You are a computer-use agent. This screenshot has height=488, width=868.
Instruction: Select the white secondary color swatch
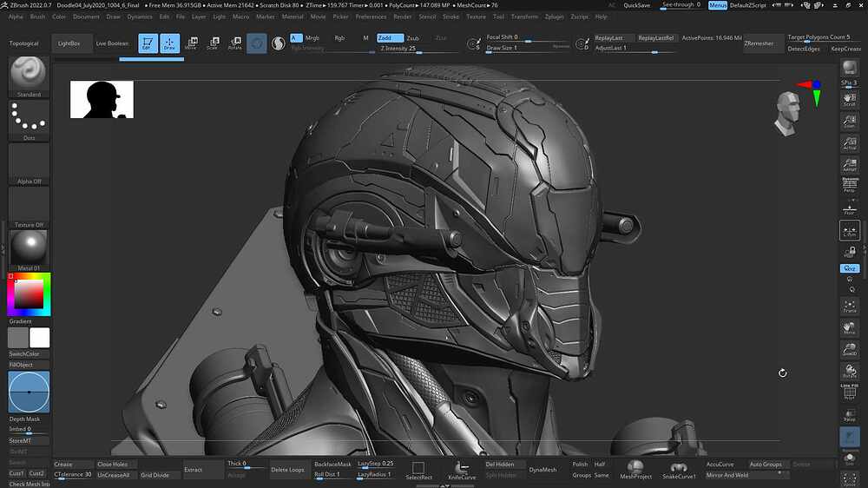39,337
